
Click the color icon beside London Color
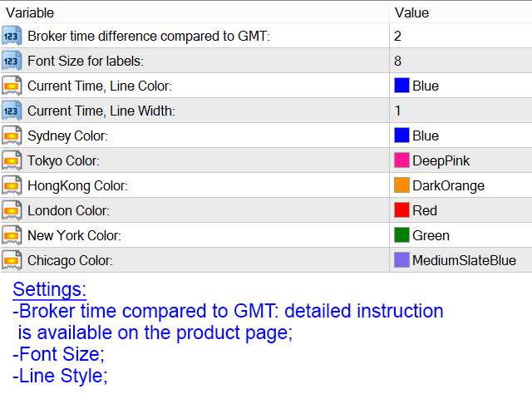12,210
